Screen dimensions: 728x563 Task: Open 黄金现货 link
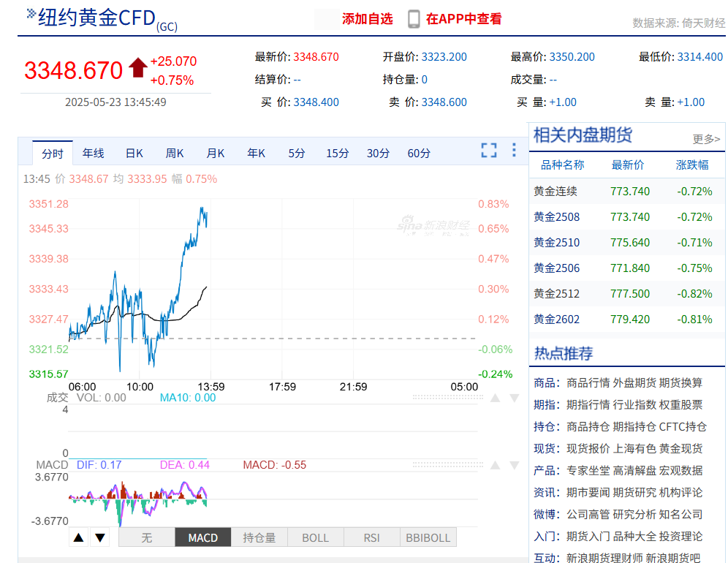(x=680, y=448)
